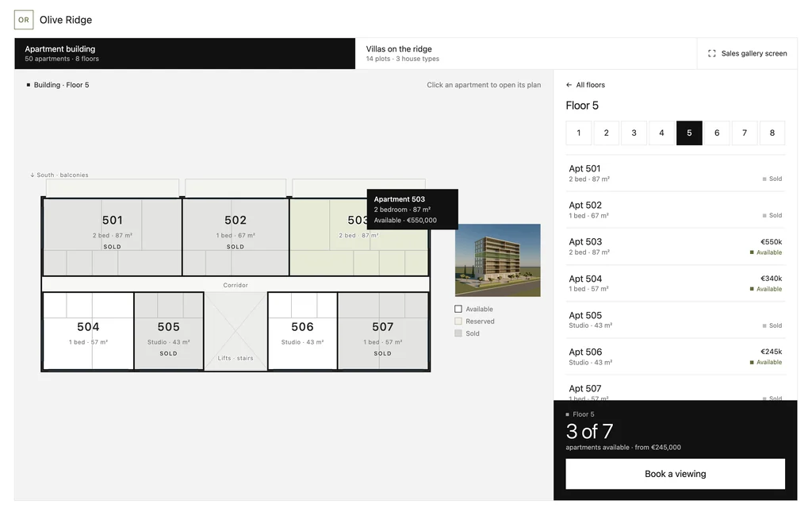Open Apt 504 row in list
The image size is (812, 508).
click(676, 283)
